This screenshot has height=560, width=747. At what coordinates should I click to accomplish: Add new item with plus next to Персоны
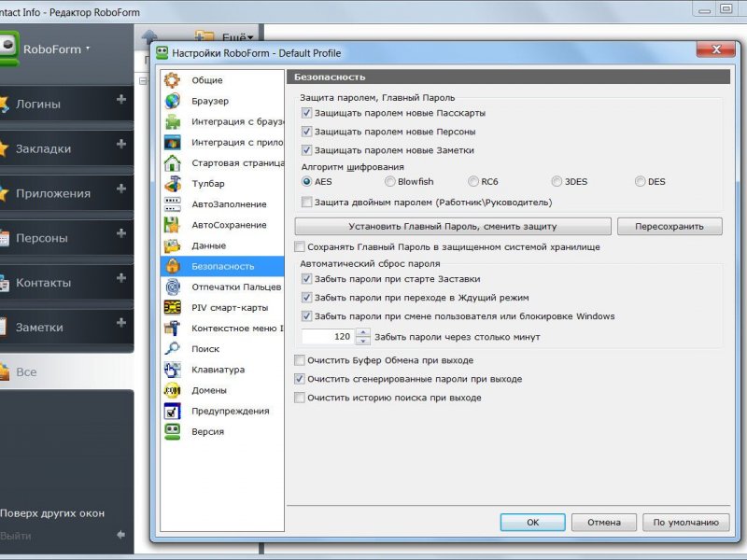pyautogui.click(x=121, y=233)
